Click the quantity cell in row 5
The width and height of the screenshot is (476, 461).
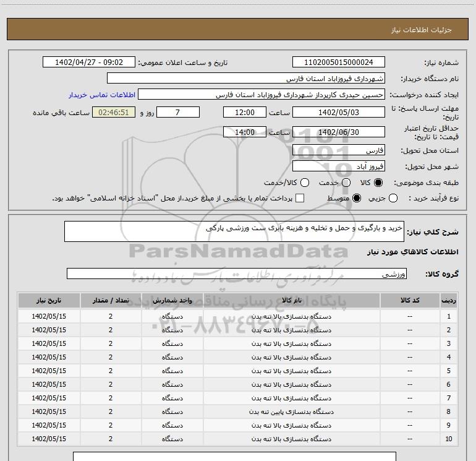click(x=111, y=371)
